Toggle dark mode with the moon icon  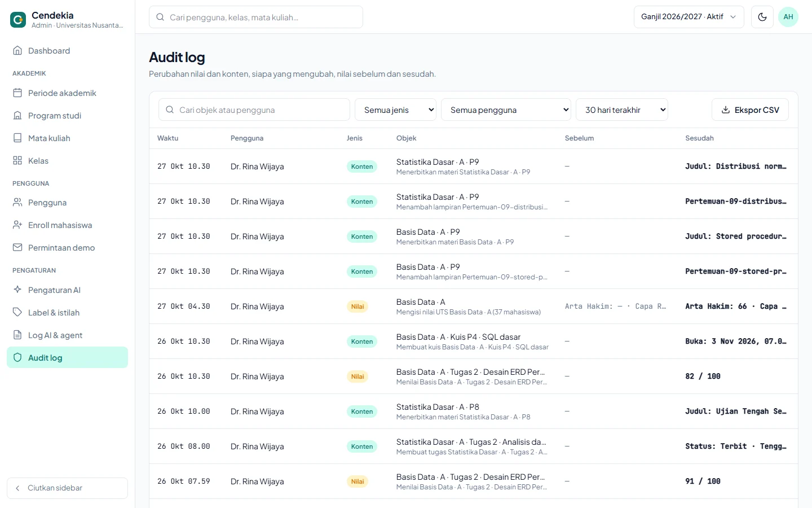coord(762,17)
